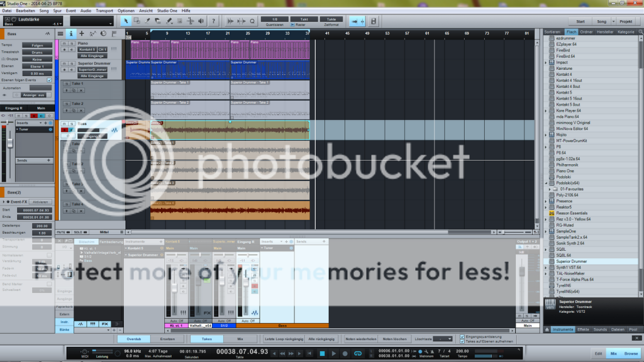Adjust the Bass inspector volume fader

(10, 143)
